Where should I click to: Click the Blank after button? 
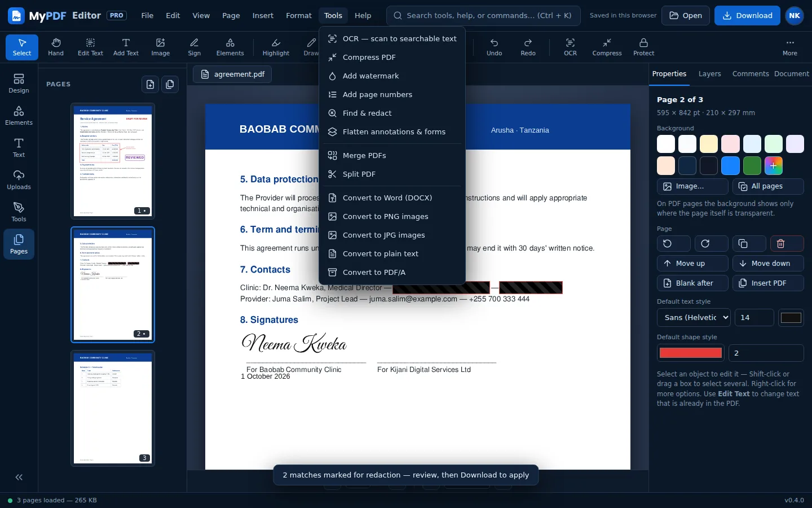click(x=692, y=283)
